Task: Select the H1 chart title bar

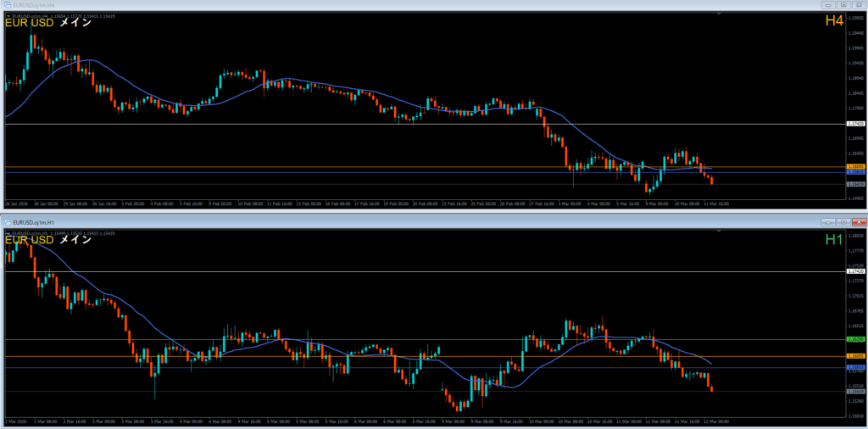Action: tap(424, 221)
